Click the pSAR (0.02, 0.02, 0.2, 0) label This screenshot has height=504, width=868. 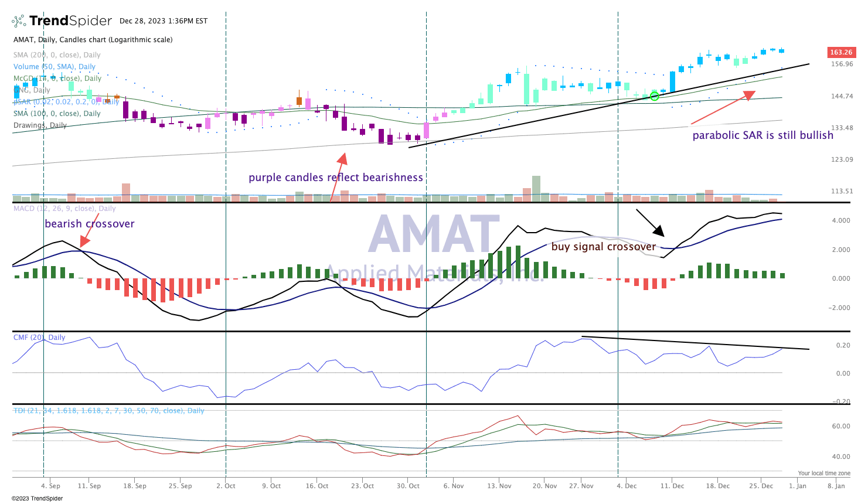coord(66,102)
